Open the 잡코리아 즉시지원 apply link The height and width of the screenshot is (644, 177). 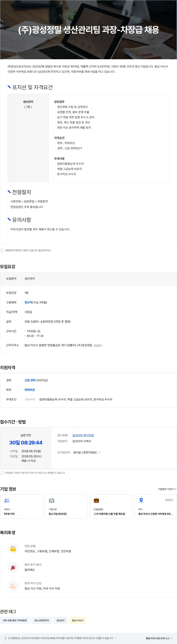point(83,435)
